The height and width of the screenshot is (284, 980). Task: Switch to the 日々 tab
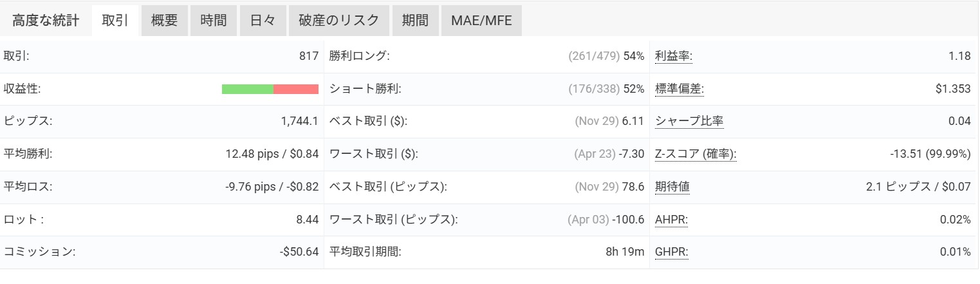pos(262,20)
